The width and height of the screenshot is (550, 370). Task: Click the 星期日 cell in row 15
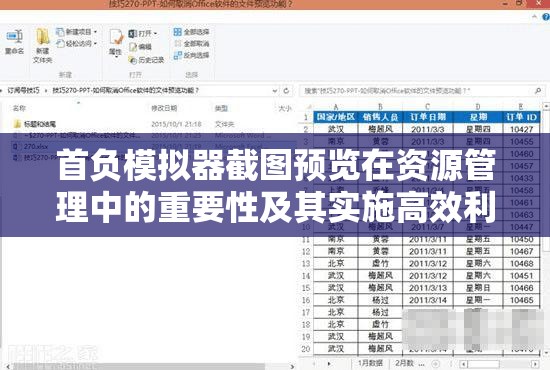478,288
